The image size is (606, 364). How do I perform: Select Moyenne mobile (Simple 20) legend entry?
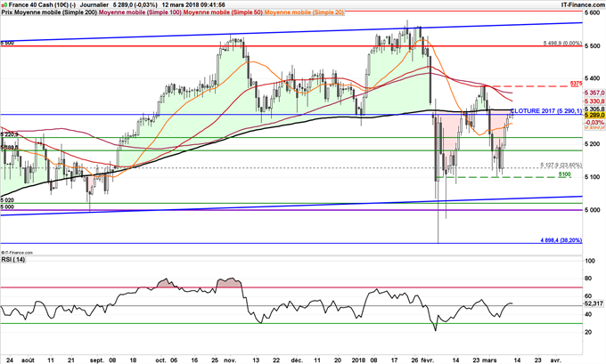point(304,12)
